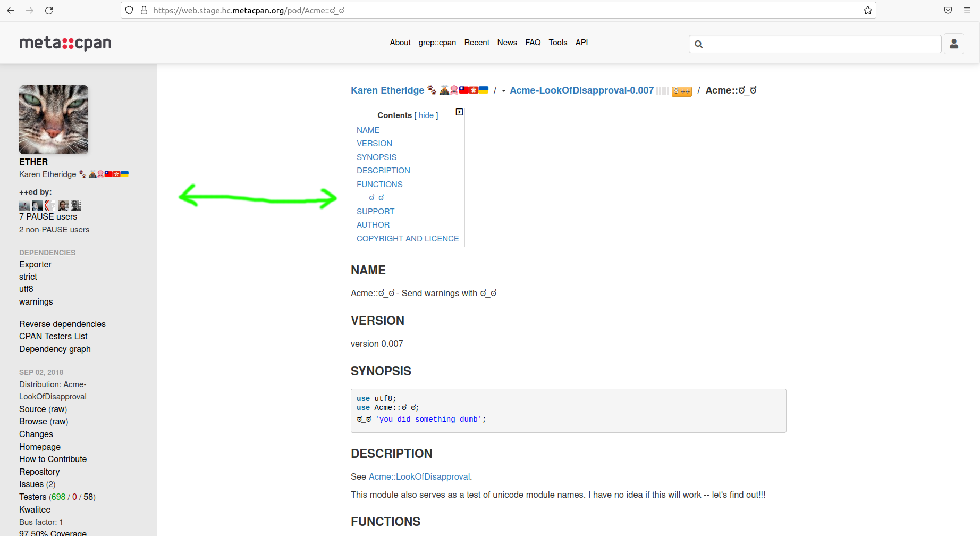
Task: Click first ++ user avatar thumbnail
Action: pos(24,205)
